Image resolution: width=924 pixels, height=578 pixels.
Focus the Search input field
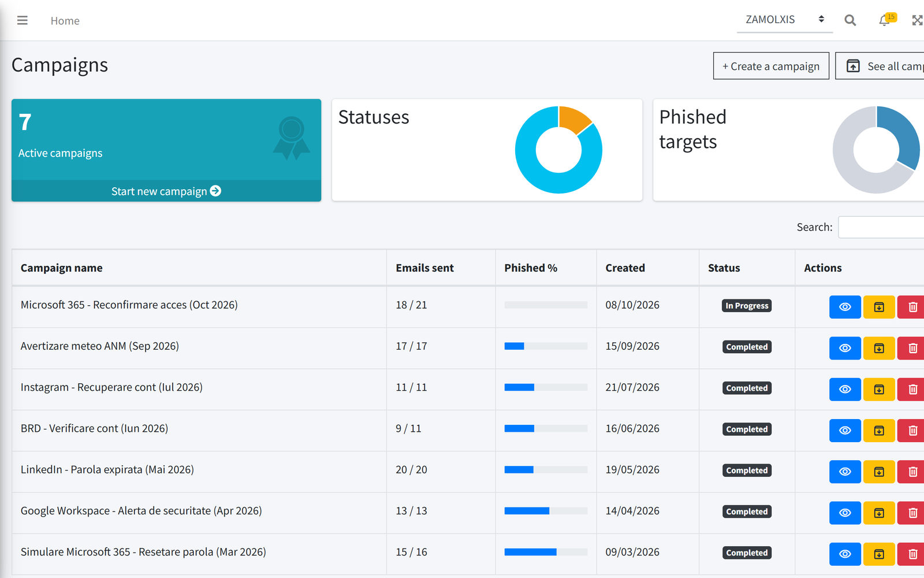881,227
